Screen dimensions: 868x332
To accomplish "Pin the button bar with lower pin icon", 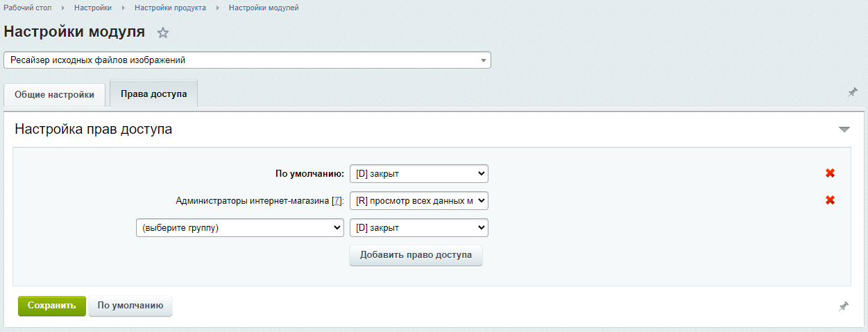I will coord(843,306).
